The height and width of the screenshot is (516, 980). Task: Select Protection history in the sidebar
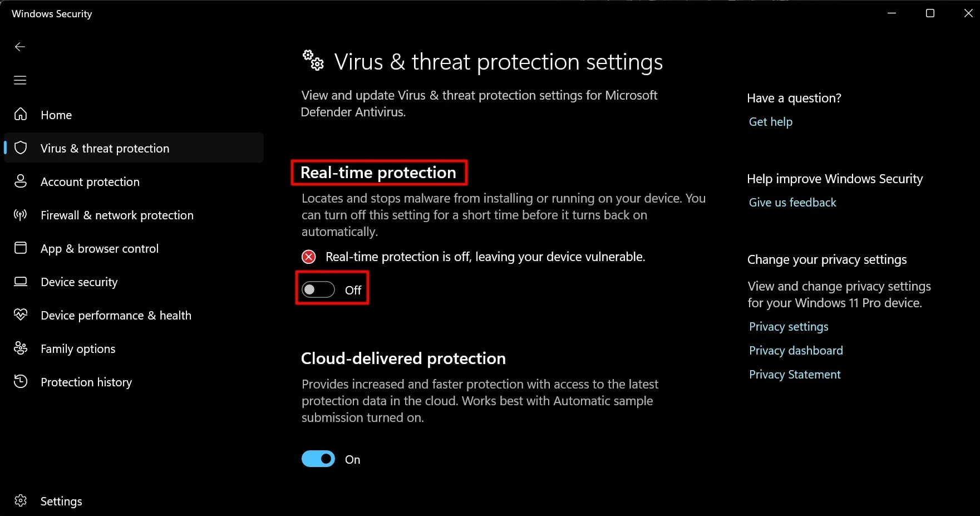[86, 382]
